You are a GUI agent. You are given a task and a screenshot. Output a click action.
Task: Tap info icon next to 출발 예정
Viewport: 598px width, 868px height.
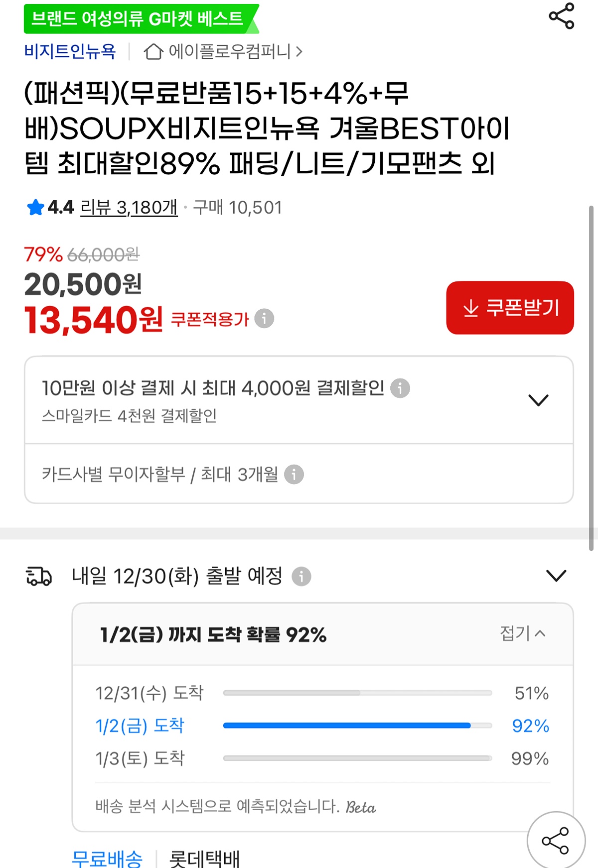point(301,577)
